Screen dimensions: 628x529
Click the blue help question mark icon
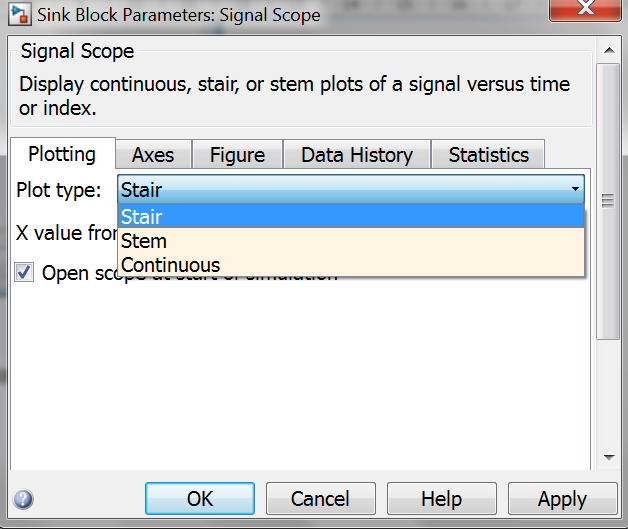[23, 499]
